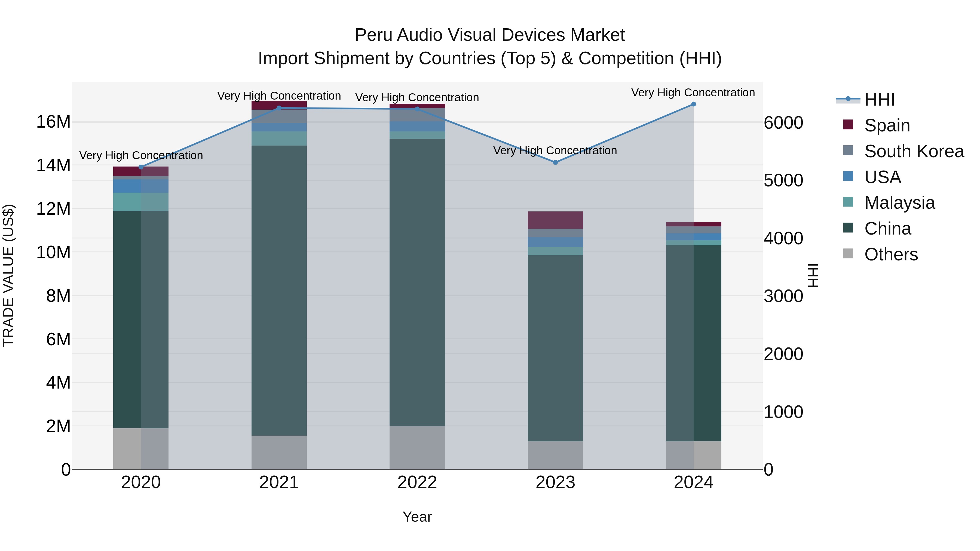Click the x-axis label 2020
The height and width of the screenshot is (551, 980).
click(141, 482)
